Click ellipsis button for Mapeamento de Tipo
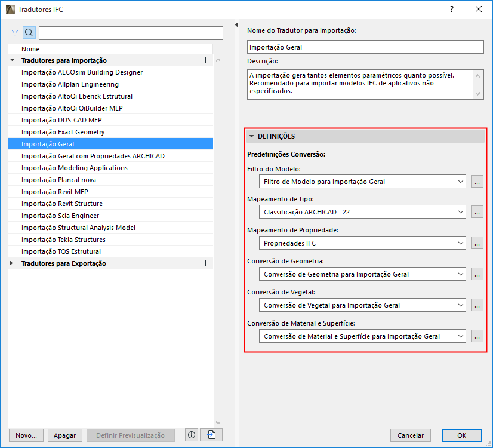The width and height of the screenshot is (493, 448). (x=477, y=212)
